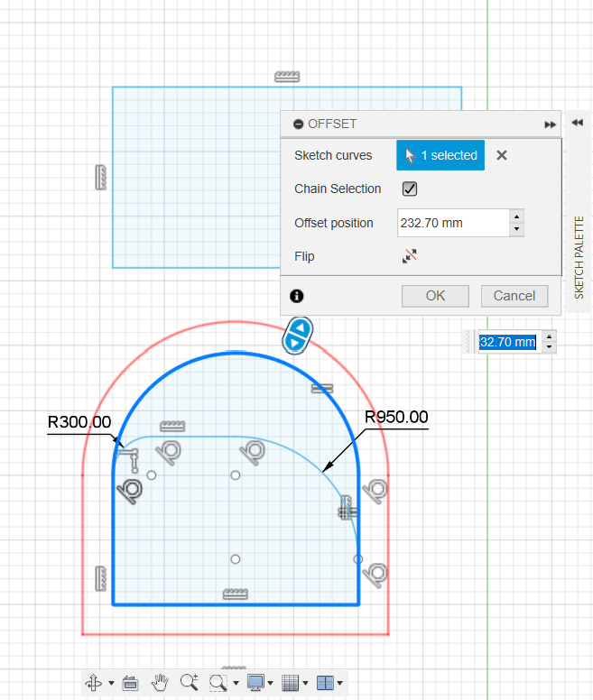This screenshot has width=593, height=700.
Task: Clear the sketch curves selection with X
Action: click(502, 155)
